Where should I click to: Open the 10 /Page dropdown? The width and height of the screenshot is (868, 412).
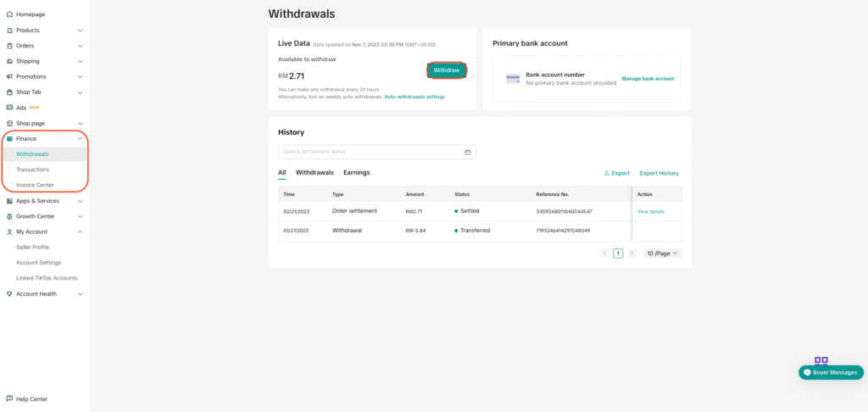point(662,253)
